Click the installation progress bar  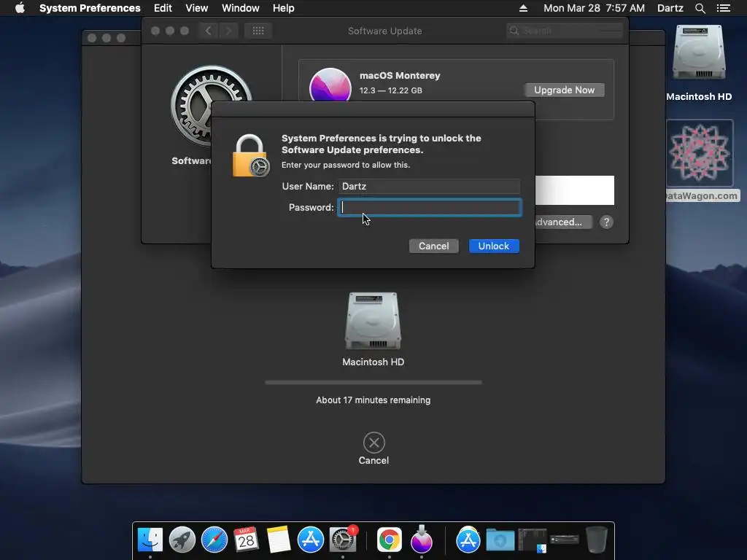tap(373, 382)
